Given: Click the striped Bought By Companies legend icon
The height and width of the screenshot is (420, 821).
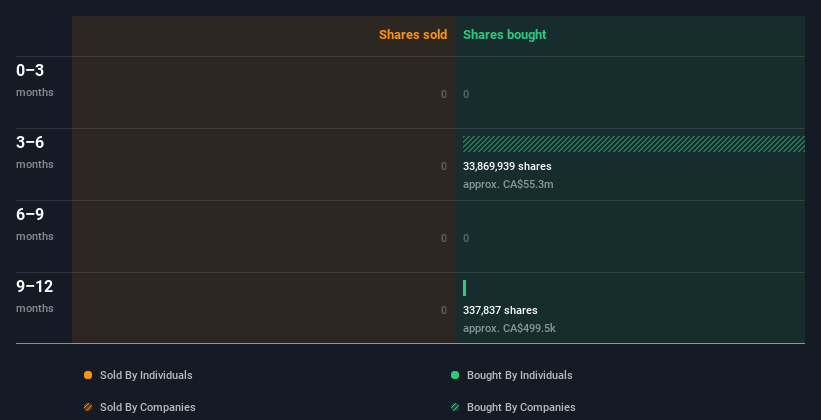Looking at the screenshot, I should (455, 407).
